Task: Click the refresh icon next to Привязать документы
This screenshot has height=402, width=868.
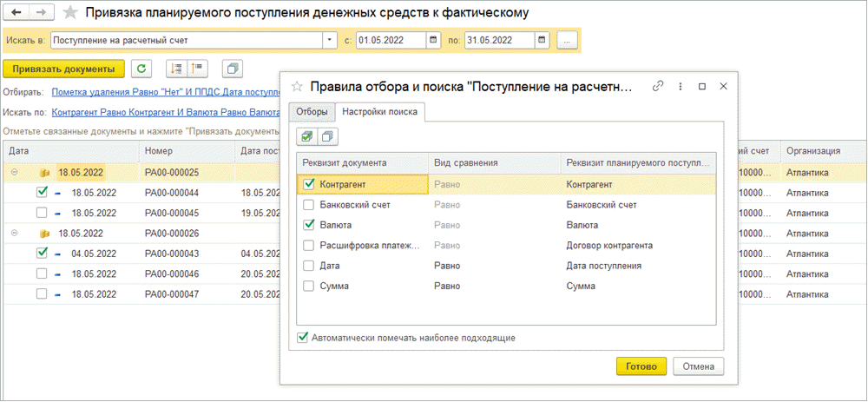Action: pos(142,69)
